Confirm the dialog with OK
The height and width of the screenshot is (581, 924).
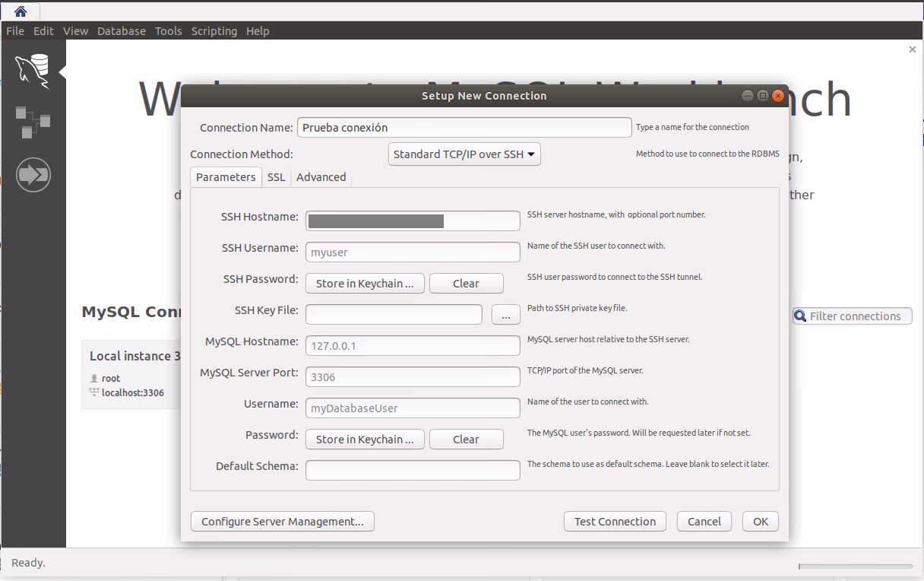pyautogui.click(x=761, y=522)
